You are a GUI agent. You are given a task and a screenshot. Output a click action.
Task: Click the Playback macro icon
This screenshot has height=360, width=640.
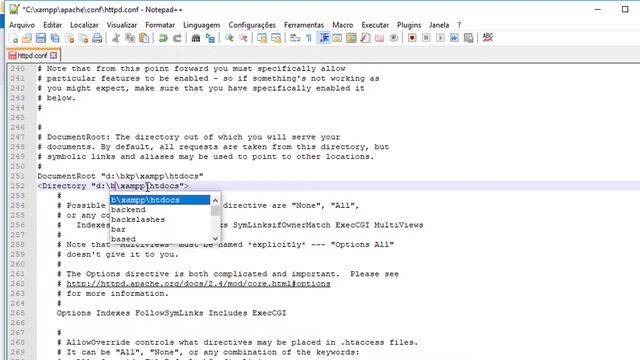pos(440,38)
